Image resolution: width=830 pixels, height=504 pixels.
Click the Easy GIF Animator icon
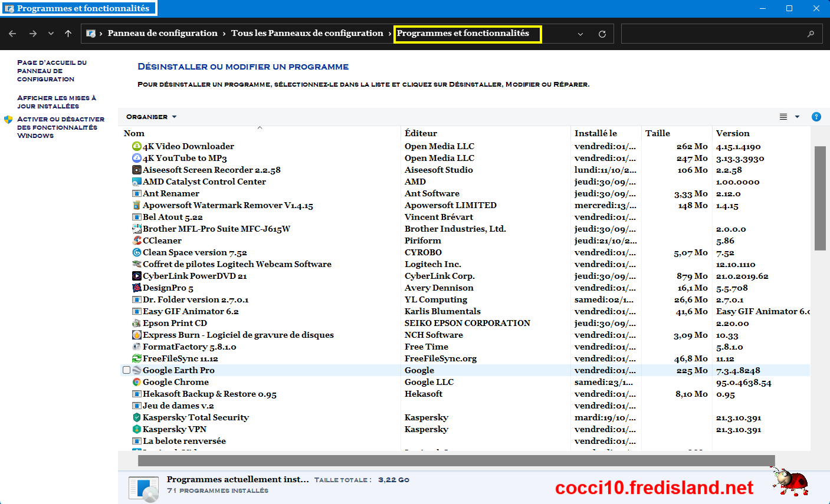(137, 311)
